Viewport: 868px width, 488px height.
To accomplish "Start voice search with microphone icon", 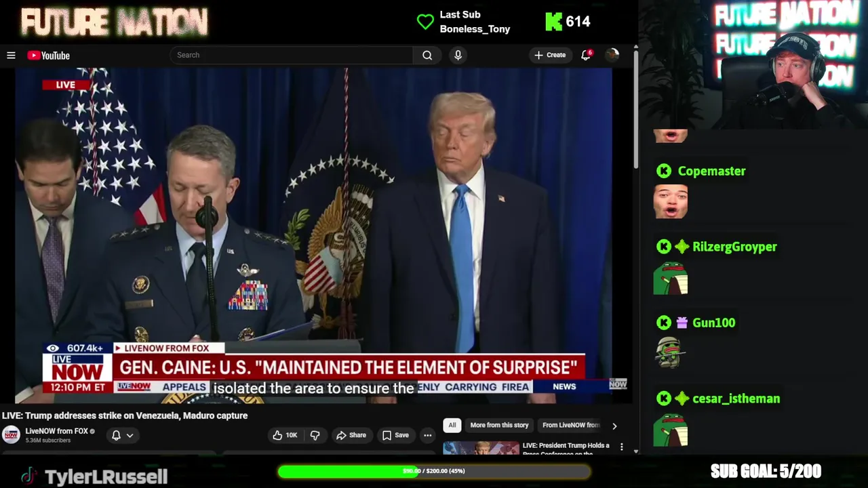I will click(458, 55).
